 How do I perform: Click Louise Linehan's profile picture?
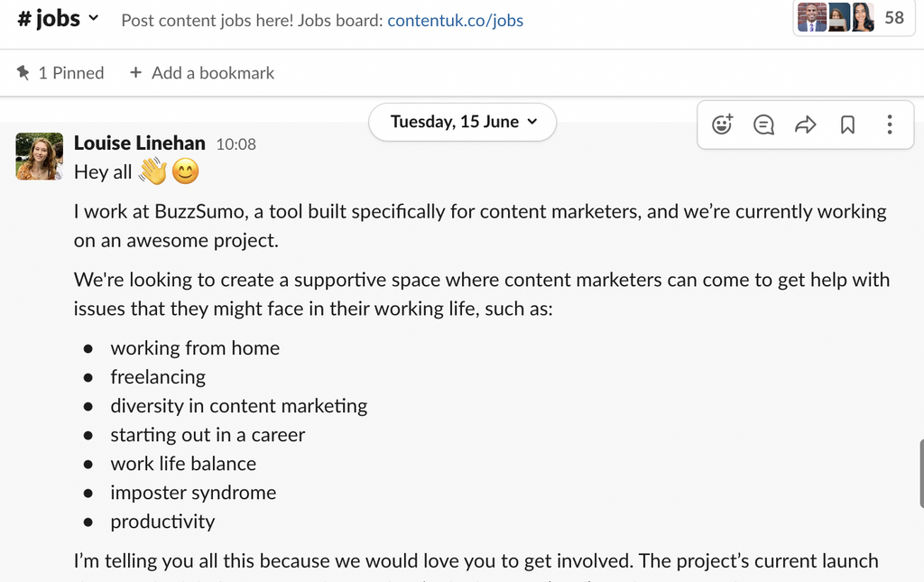[40, 156]
